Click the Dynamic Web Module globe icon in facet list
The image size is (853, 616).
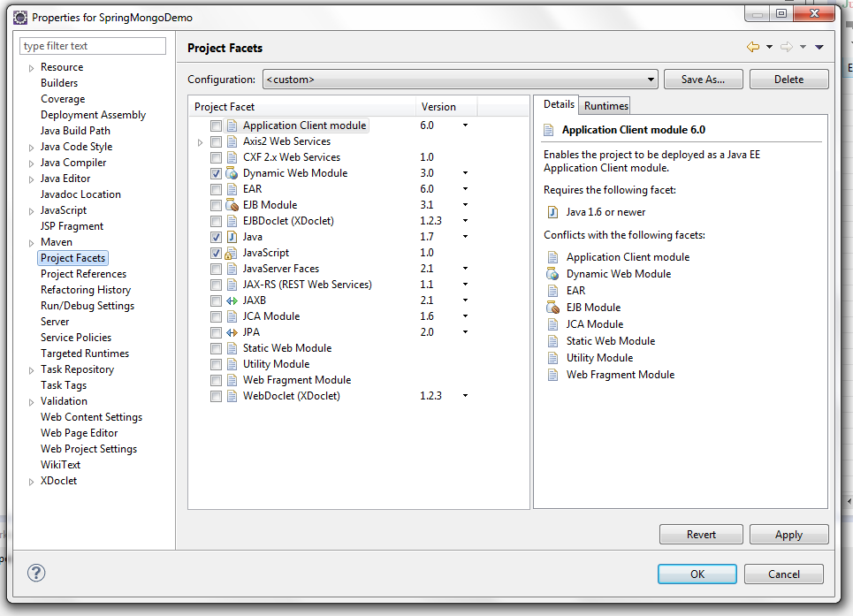coord(232,173)
